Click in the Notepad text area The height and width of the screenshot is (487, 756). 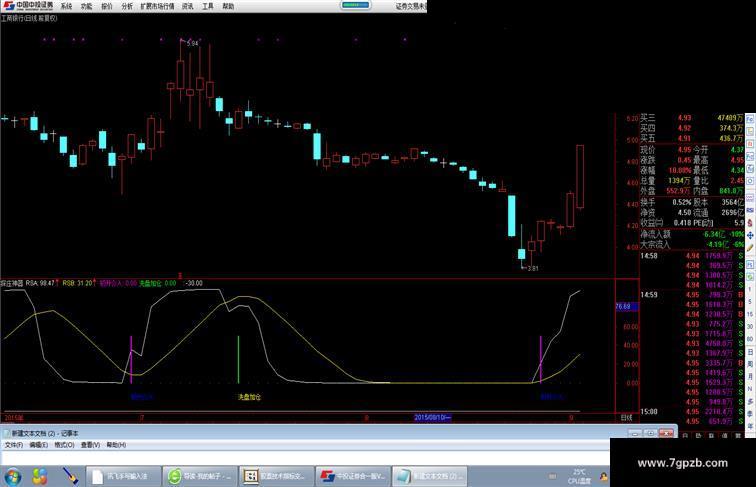[305, 458]
